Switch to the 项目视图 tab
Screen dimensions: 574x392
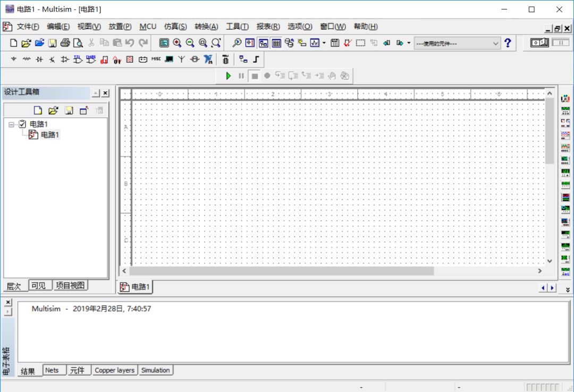pyautogui.click(x=70, y=285)
